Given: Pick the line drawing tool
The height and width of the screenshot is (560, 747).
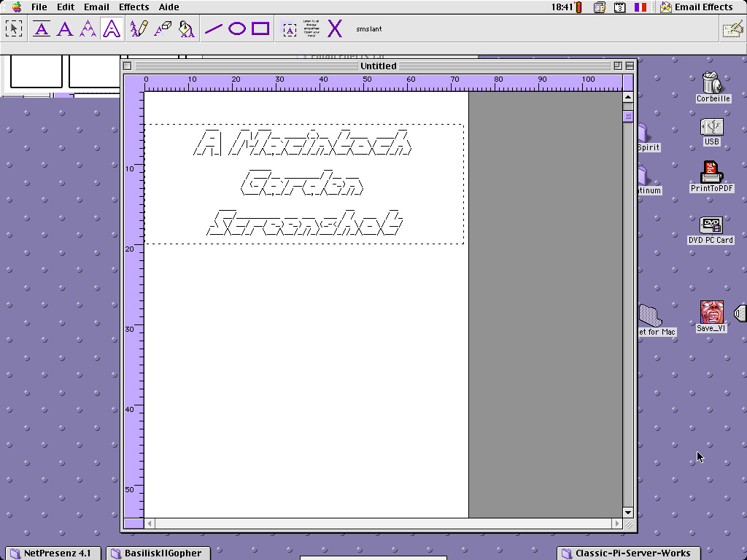Looking at the screenshot, I should point(213,29).
